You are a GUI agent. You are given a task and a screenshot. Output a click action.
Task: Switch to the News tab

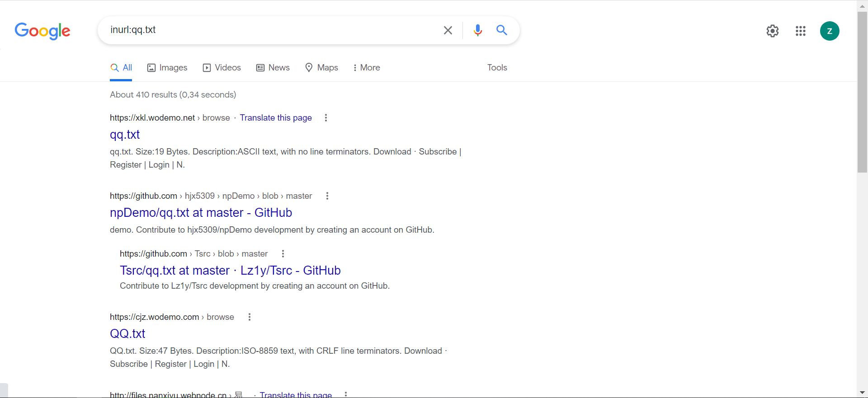(273, 68)
